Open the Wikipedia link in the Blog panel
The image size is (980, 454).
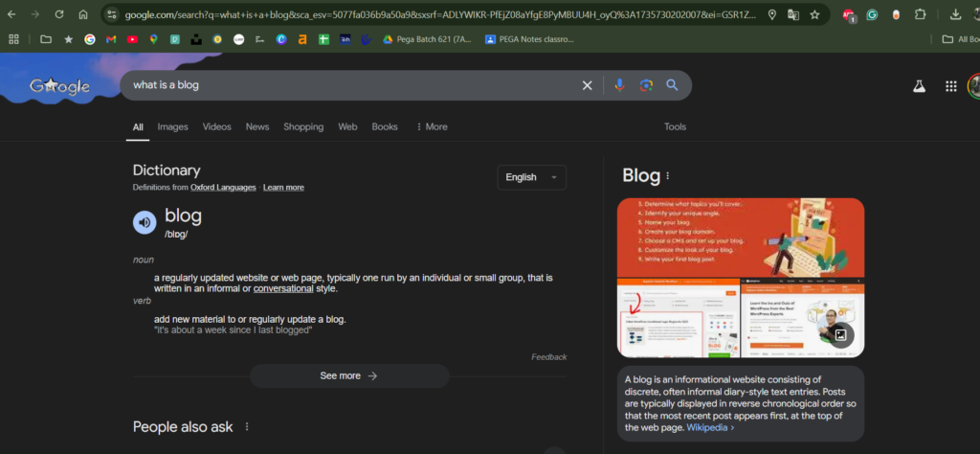click(x=709, y=427)
